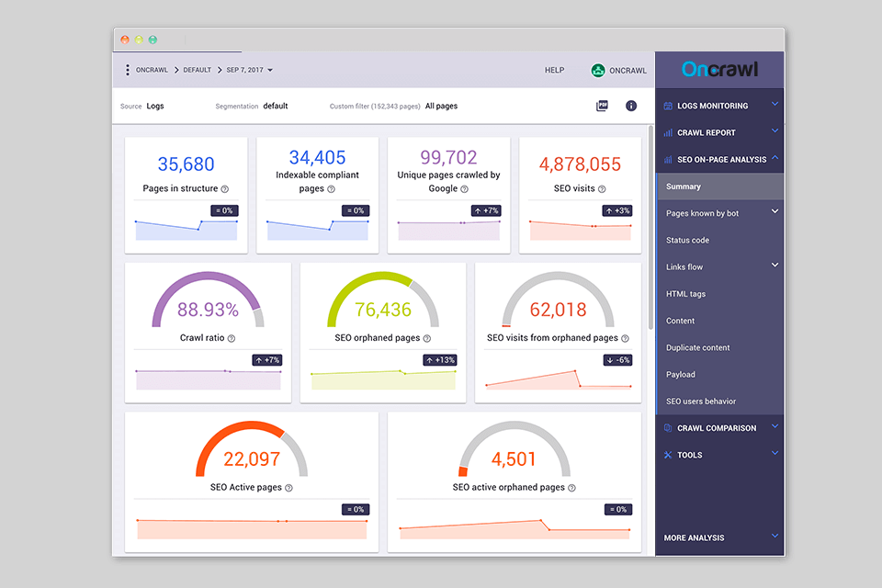Change Source filter set to Logs

click(x=155, y=106)
